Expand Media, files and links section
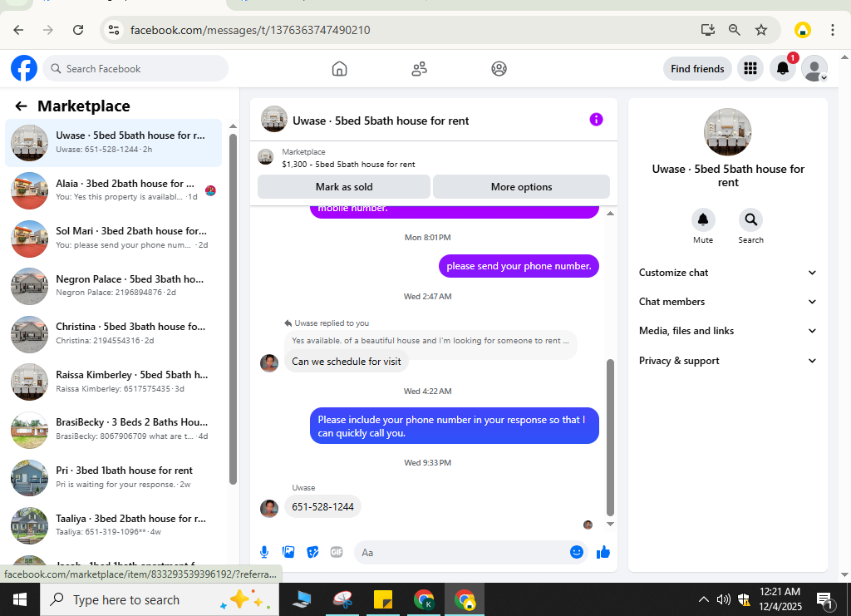The width and height of the screenshot is (851, 616). tap(727, 331)
